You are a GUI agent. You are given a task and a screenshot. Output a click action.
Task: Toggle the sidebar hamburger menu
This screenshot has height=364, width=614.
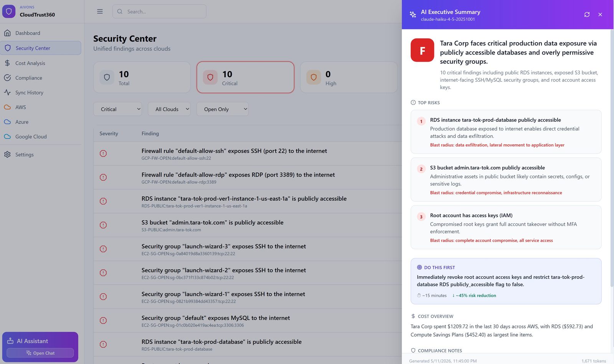pyautogui.click(x=100, y=12)
